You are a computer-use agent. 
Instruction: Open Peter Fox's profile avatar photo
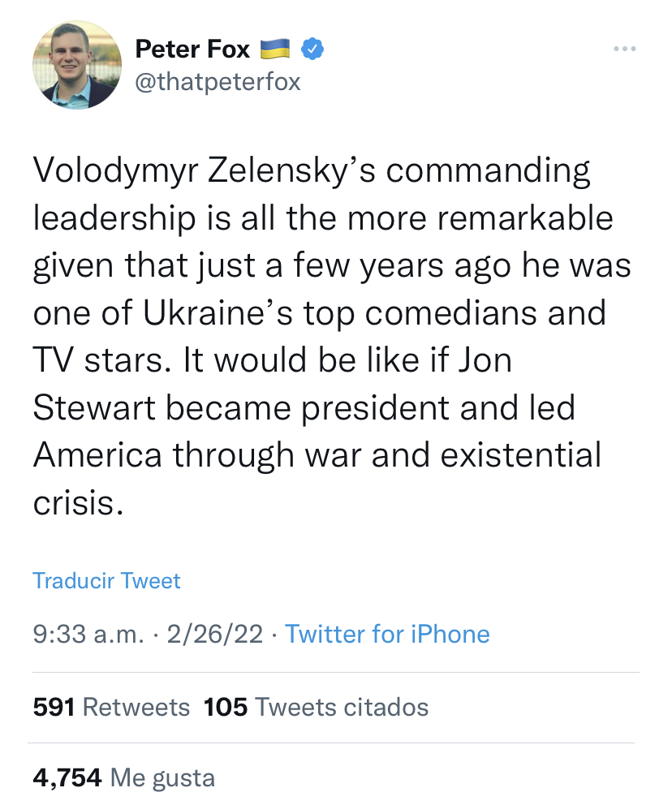click(x=76, y=65)
